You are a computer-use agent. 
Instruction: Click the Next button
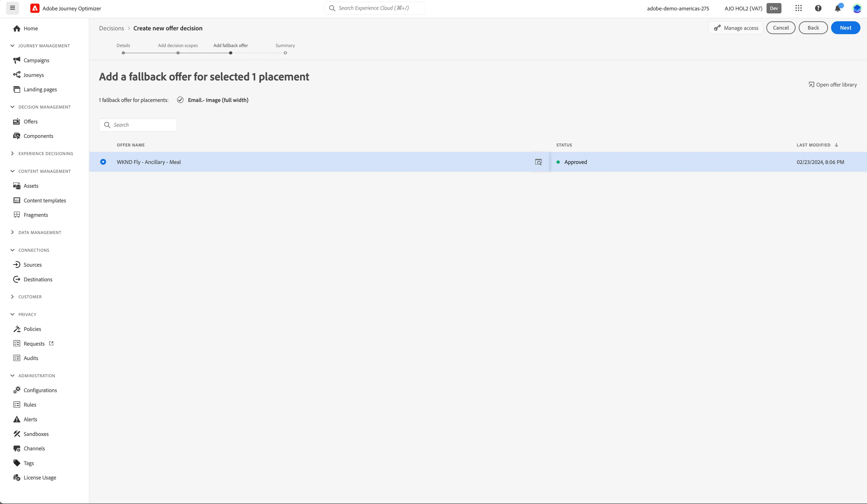pyautogui.click(x=845, y=28)
